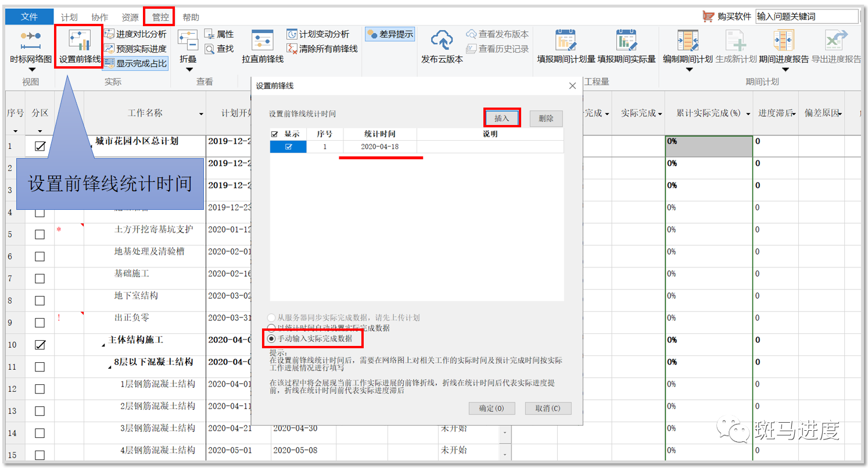Screen dimensions: 868x468
Task: Click 查看历史记录
Action: pos(497,49)
